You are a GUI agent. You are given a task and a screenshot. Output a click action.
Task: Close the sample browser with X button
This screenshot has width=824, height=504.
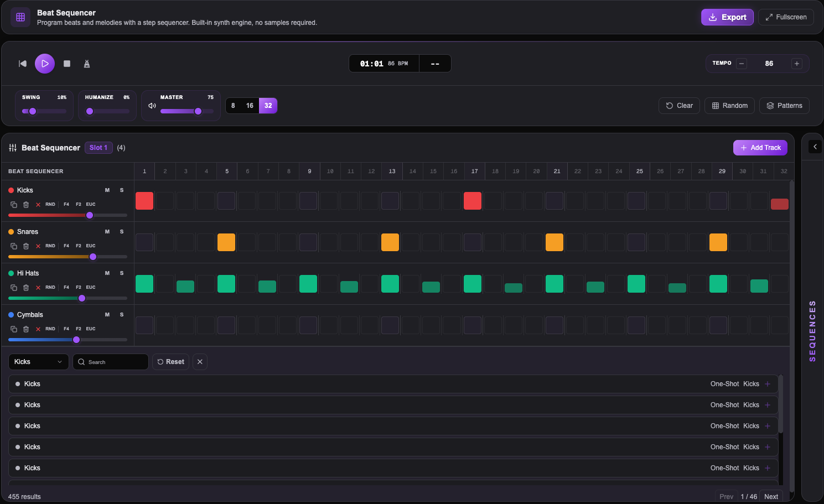tap(200, 362)
